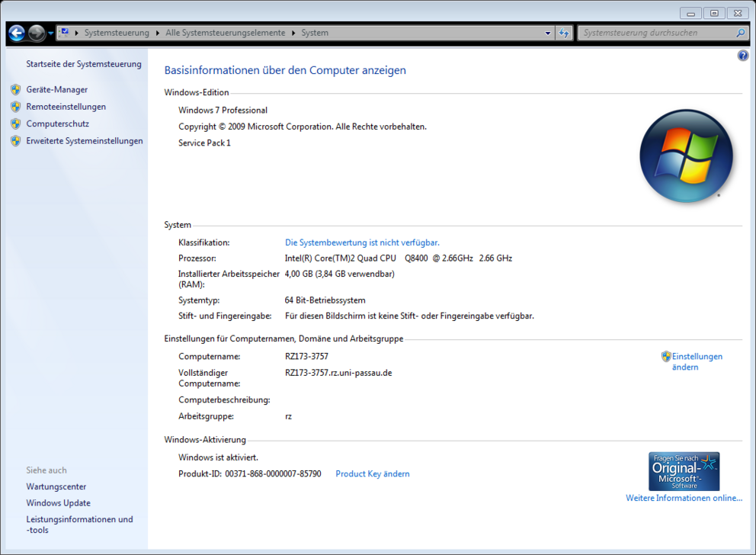Screen dimensions: 756x555
Task: Maximize the System window
Action: click(x=715, y=14)
